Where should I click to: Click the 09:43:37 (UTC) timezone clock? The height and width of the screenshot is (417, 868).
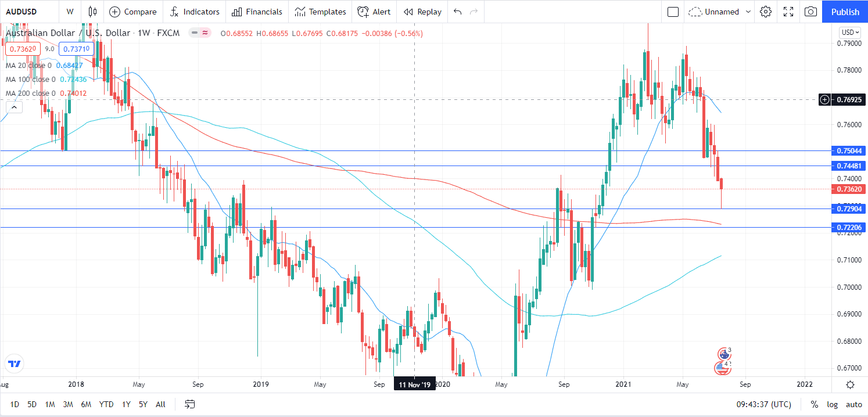coord(764,404)
